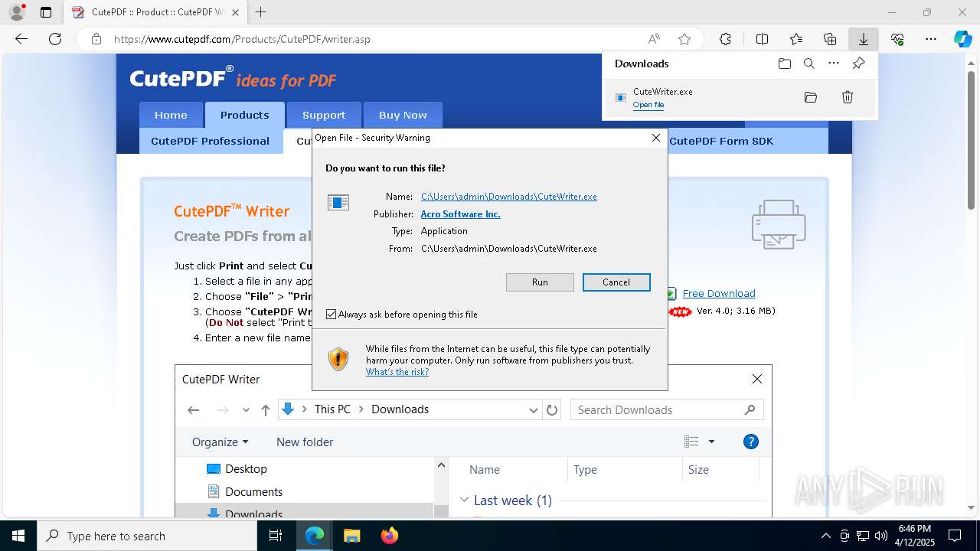Sort by the Type column header
Screen dimensions: 980x551
[585, 470]
